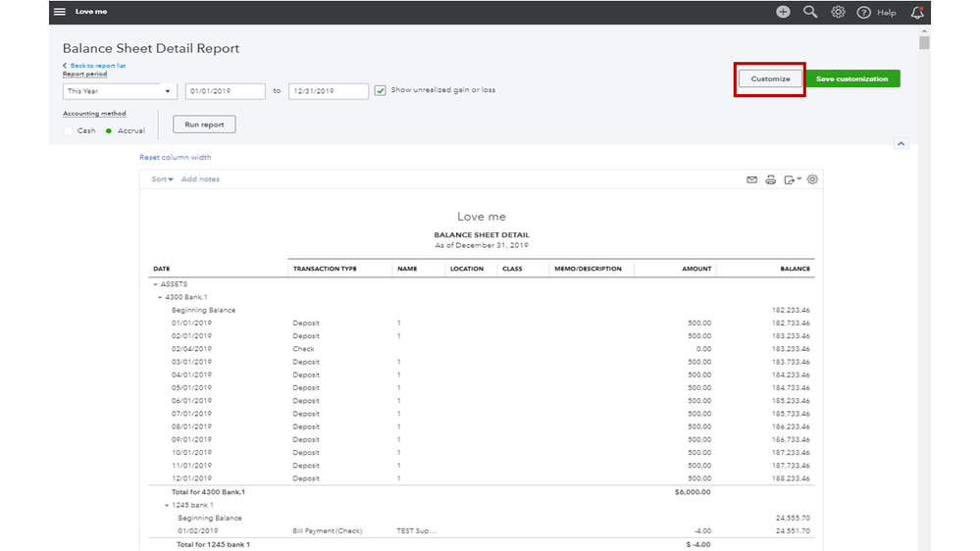Toggle Show unrealized gain or loss checkbox
This screenshot has width=980, height=551.
click(x=381, y=90)
